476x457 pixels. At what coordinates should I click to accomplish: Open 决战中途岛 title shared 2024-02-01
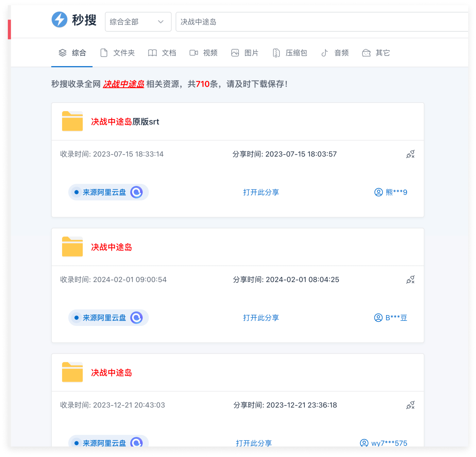(111, 247)
